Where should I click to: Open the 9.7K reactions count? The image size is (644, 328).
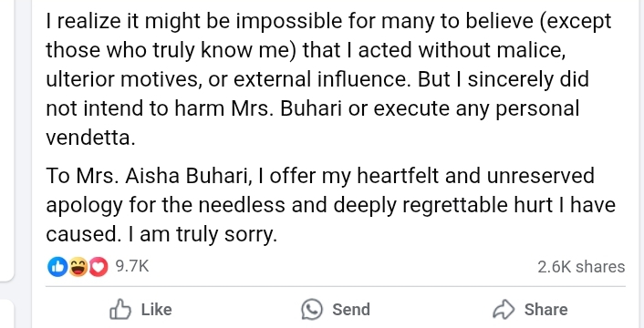click(132, 266)
